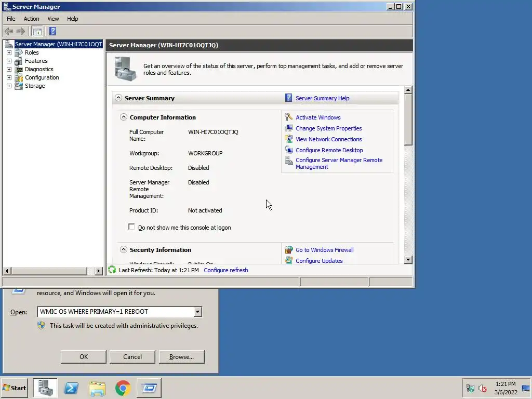Select the Server Manager root tree node
The image size is (532, 399).
[58, 44]
